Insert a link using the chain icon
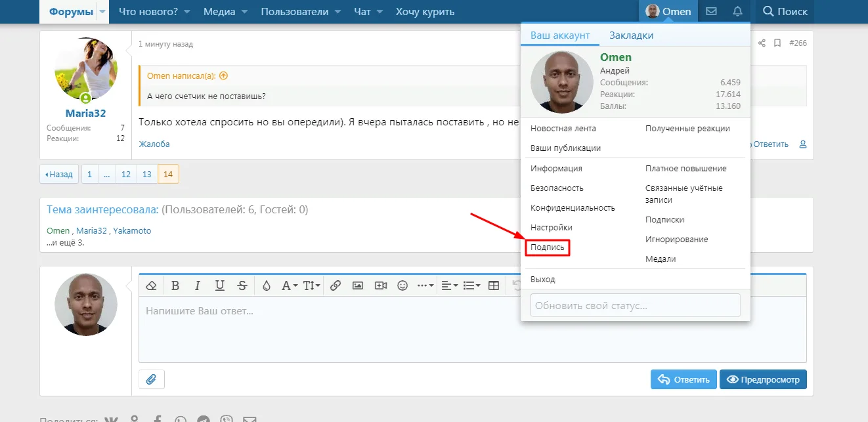The width and height of the screenshot is (868, 422). point(335,285)
